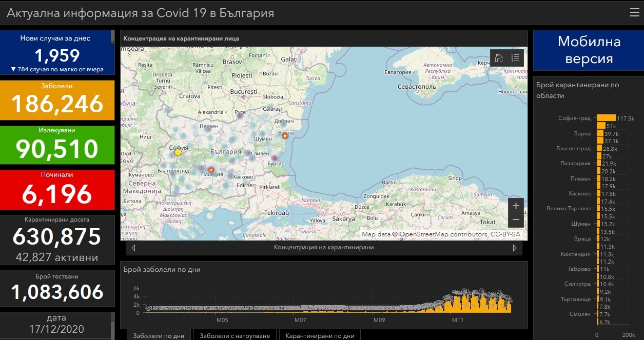Zoom in the map with plus
Viewport: 644px width, 340px height.
pos(516,206)
